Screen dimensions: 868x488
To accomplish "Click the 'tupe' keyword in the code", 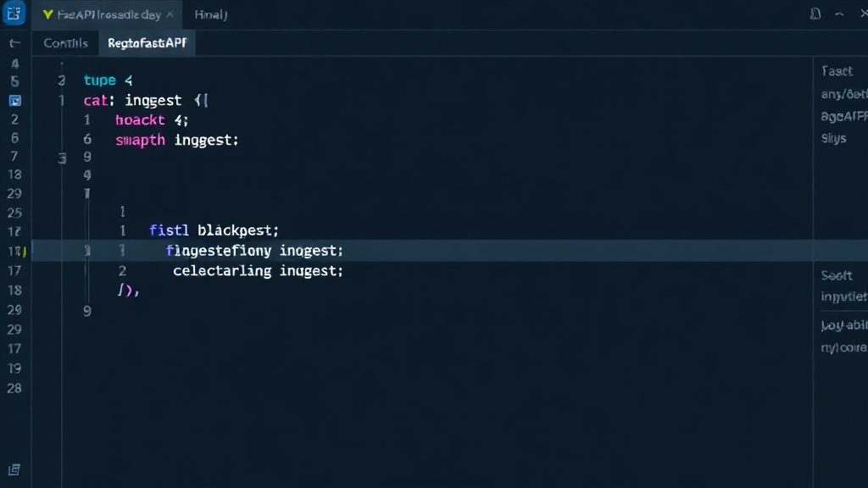I will click(100, 80).
